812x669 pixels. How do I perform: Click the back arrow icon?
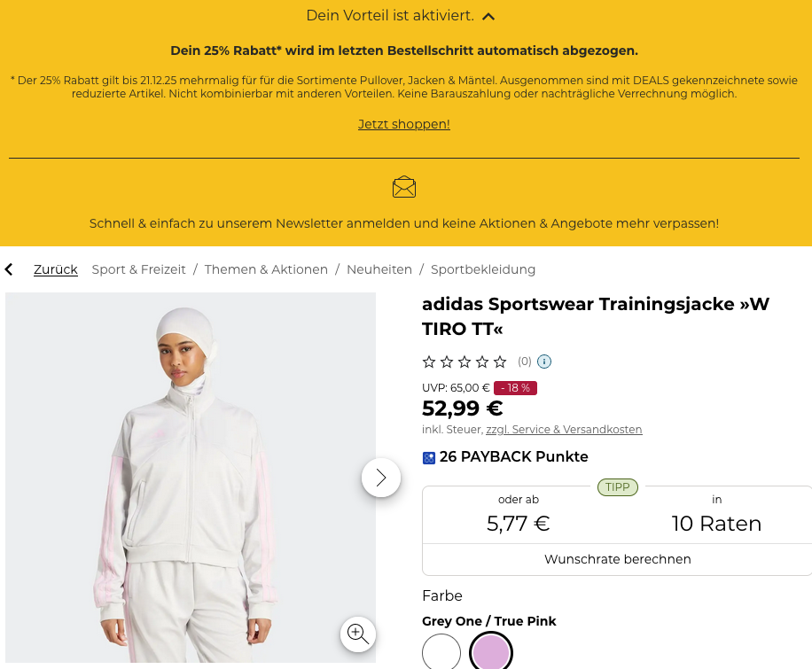pyautogui.click(x=10, y=269)
